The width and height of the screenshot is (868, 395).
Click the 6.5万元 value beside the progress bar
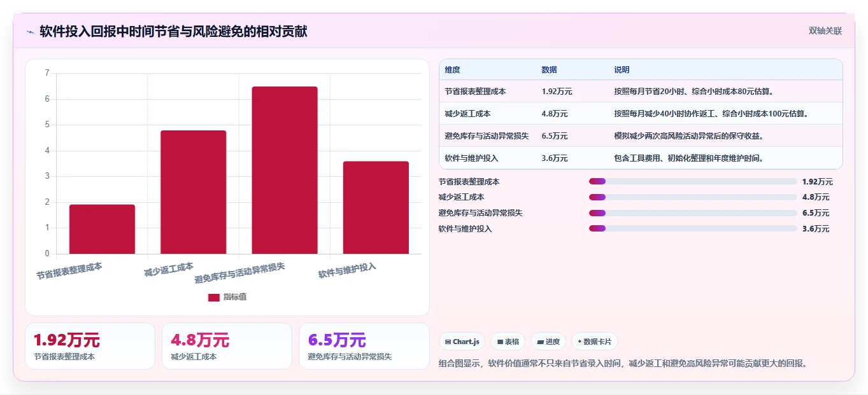[x=816, y=213]
